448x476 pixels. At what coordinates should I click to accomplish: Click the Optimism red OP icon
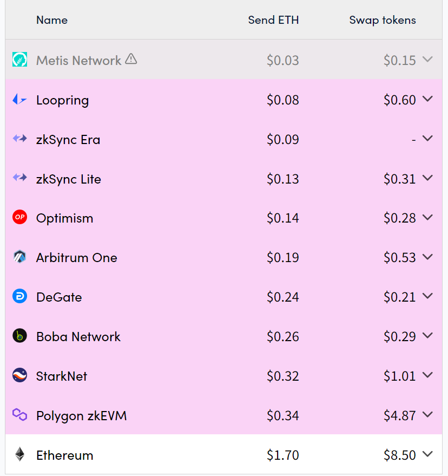pyautogui.click(x=19, y=218)
